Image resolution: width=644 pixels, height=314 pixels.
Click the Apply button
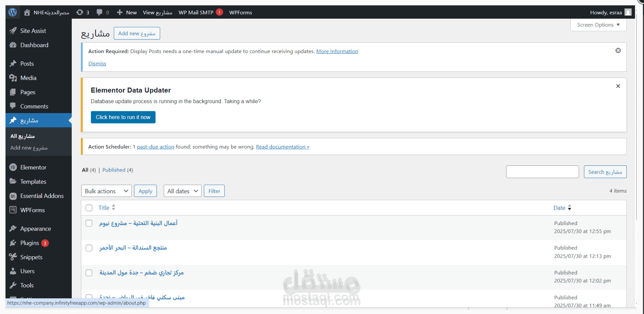click(x=145, y=191)
